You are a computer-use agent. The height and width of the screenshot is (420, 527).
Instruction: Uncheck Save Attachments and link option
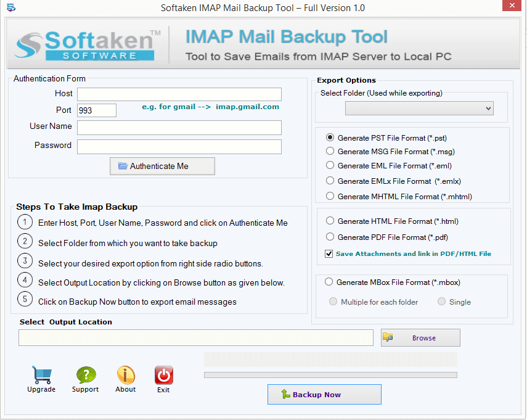329,253
